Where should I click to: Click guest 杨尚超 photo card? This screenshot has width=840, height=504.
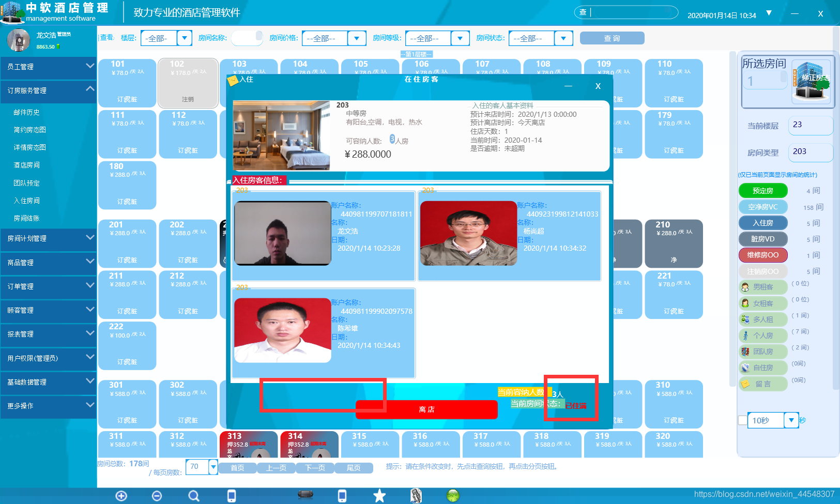(509, 236)
